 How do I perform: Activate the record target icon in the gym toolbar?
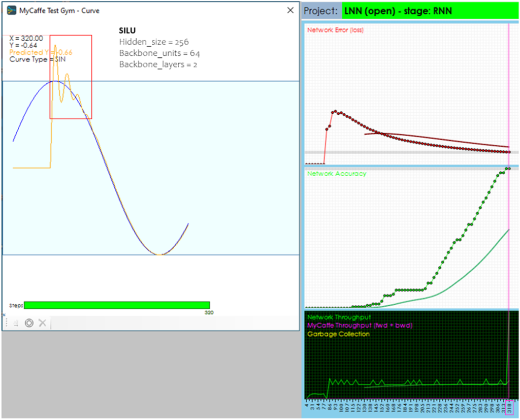click(29, 323)
